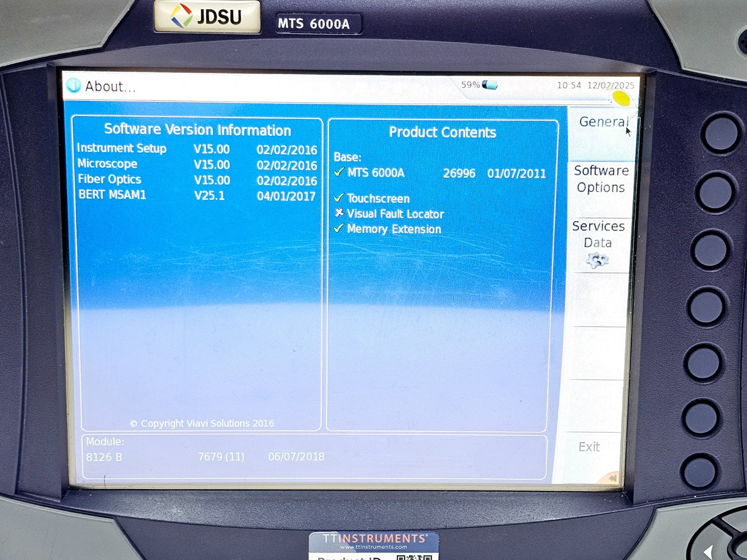Select the Fiber Optics version row

click(197, 180)
